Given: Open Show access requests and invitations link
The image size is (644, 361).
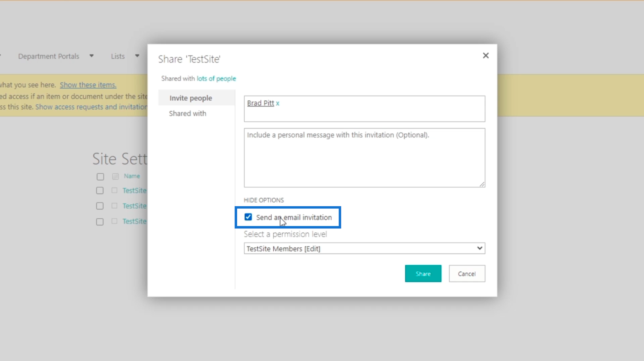Looking at the screenshot, I should pos(91,107).
